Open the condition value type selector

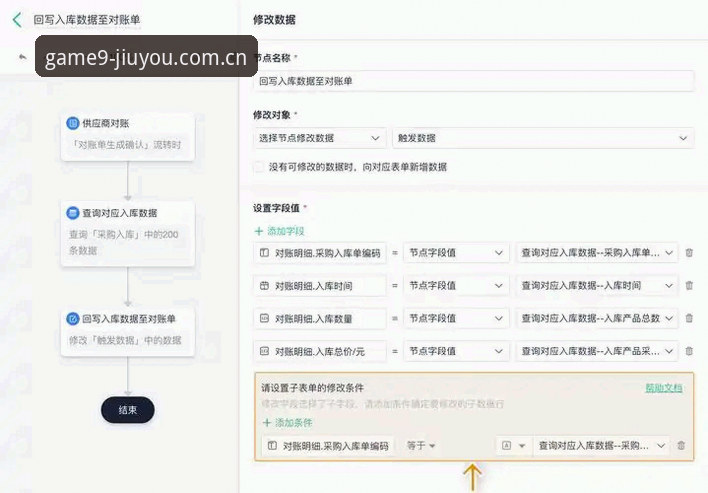coord(514,446)
